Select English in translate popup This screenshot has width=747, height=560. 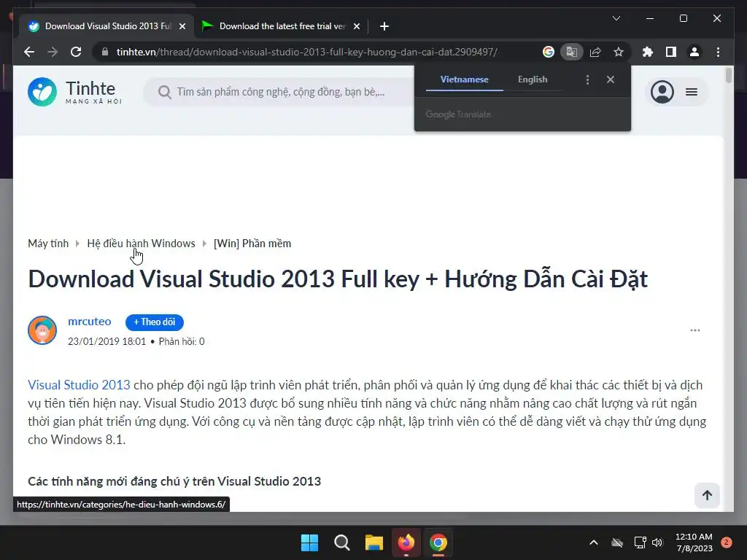[533, 79]
